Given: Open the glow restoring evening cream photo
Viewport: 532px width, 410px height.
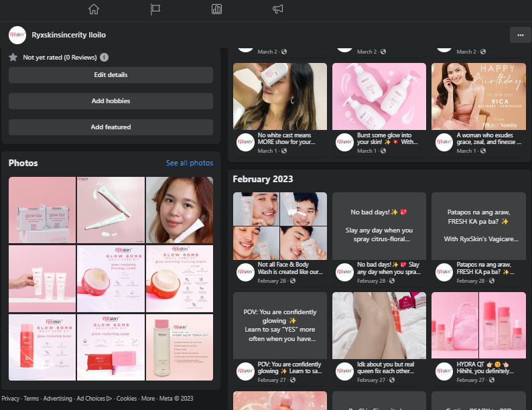Looking at the screenshot, I should click(111, 279).
